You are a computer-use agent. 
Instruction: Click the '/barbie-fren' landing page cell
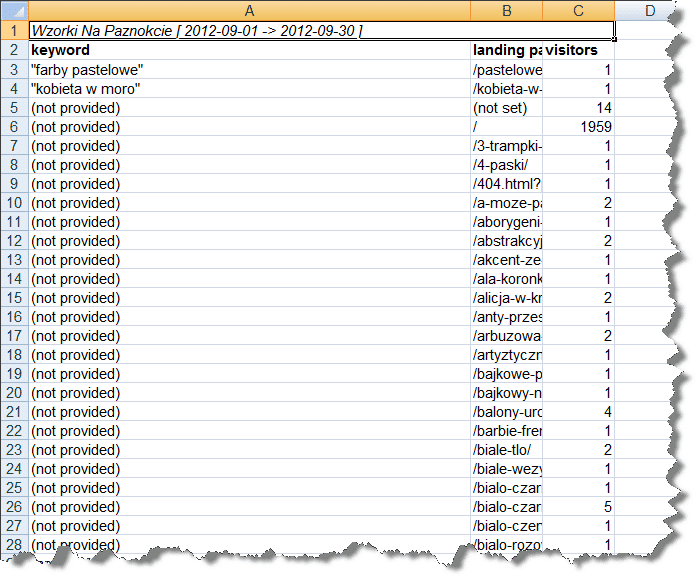(506, 431)
